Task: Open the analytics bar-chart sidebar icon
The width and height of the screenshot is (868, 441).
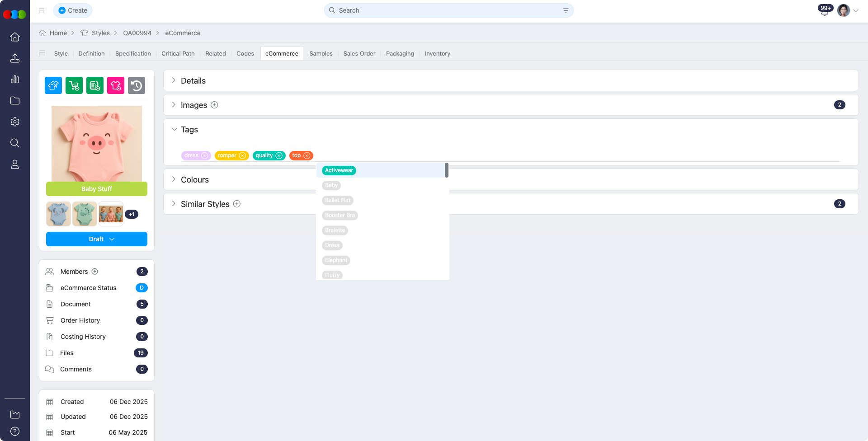Action: pos(15,79)
